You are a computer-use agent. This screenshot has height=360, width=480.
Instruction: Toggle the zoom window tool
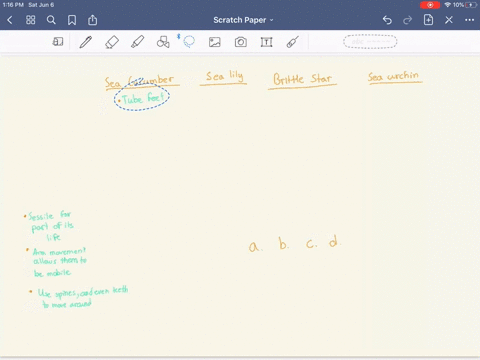(58, 42)
